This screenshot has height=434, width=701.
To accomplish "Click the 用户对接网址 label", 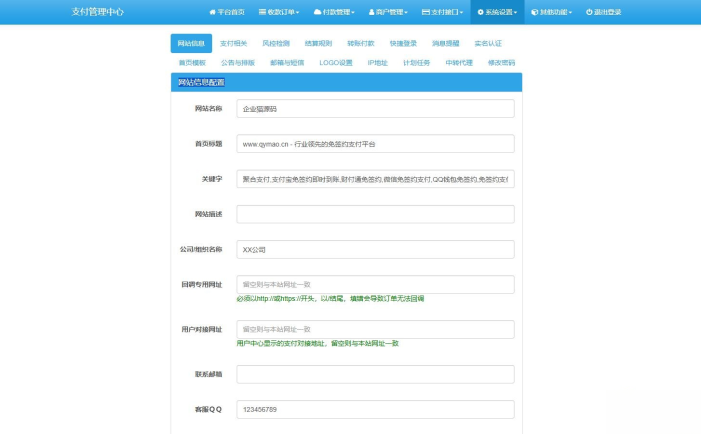I will 202,329.
